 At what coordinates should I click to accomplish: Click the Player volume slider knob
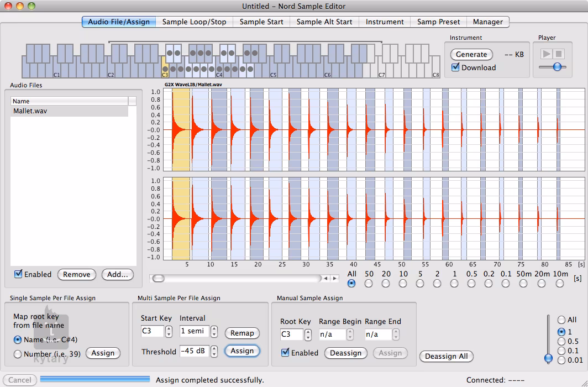click(x=557, y=66)
